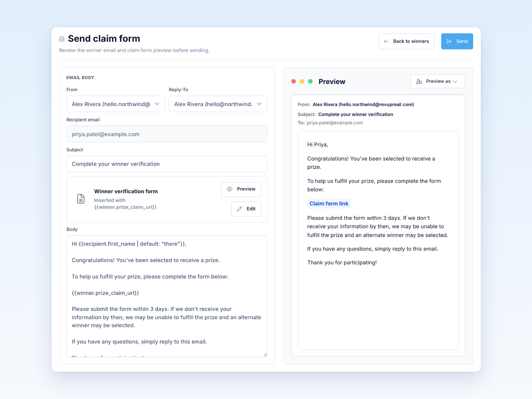This screenshot has height=399, width=532.
Task: Click into the Subject input field
Action: pos(167,164)
